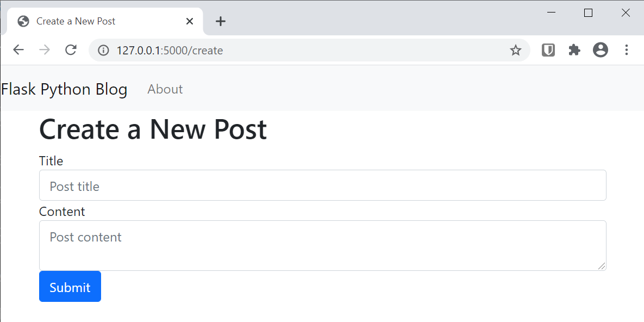
Task: Reload the current page
Action: [71, 50]
